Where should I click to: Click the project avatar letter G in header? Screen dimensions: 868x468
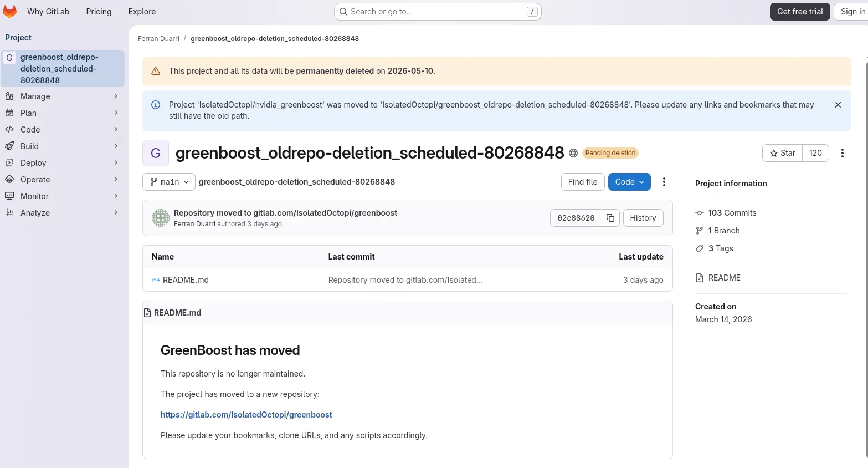(156, 153)
